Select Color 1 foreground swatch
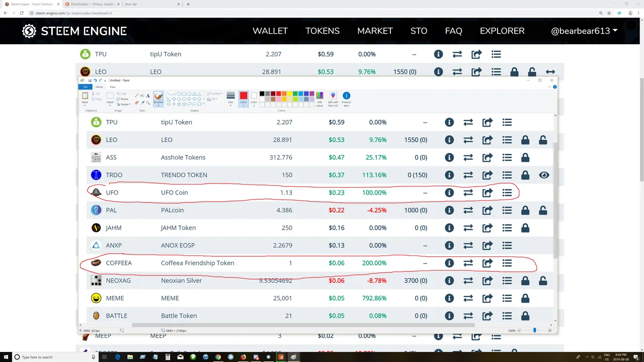Viewport: 644px width, 362px height. (x=244, y=99)
